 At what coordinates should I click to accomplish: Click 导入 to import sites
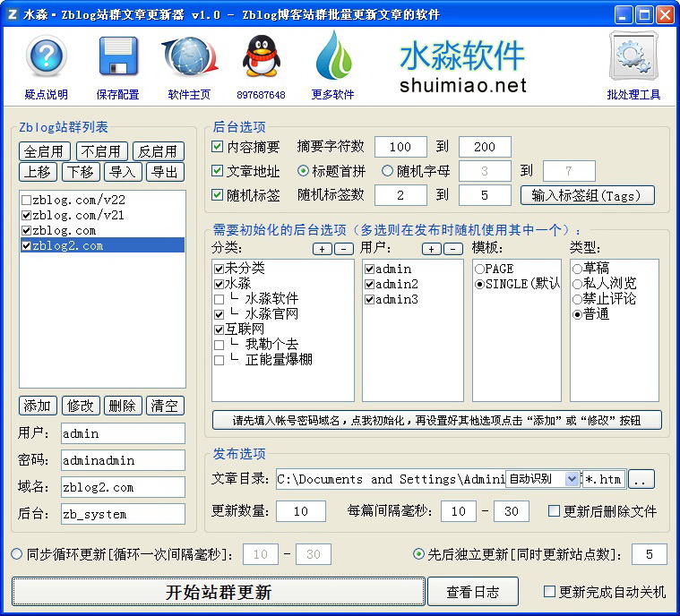(x=123, y=172)
